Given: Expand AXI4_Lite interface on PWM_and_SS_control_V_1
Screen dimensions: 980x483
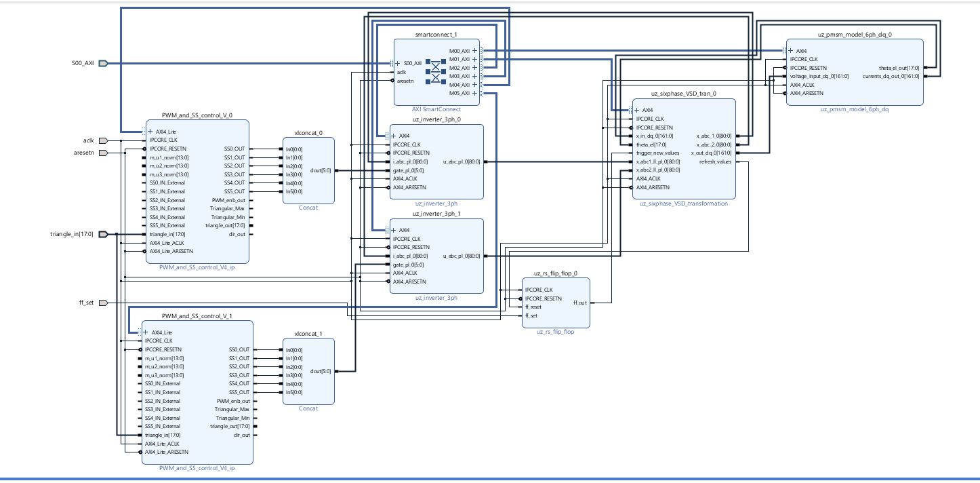Looking at the screenshot, I should point(146,332).
